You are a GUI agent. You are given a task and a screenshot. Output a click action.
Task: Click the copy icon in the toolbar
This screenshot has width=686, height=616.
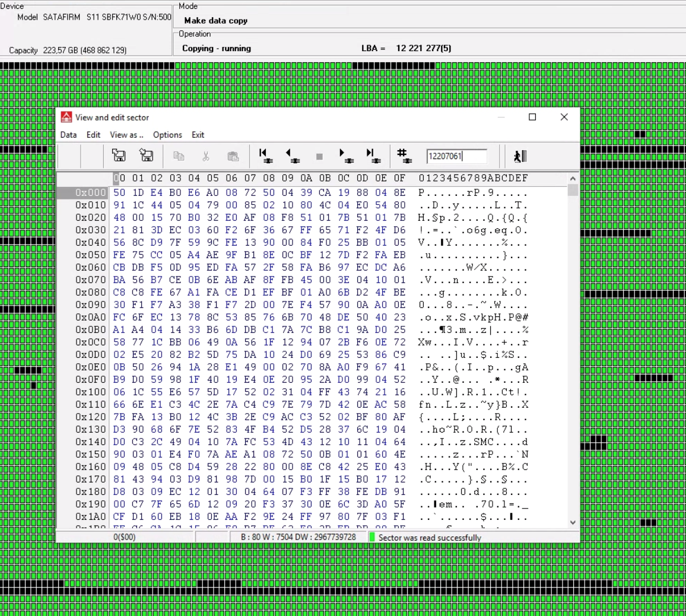click(179, 155)
